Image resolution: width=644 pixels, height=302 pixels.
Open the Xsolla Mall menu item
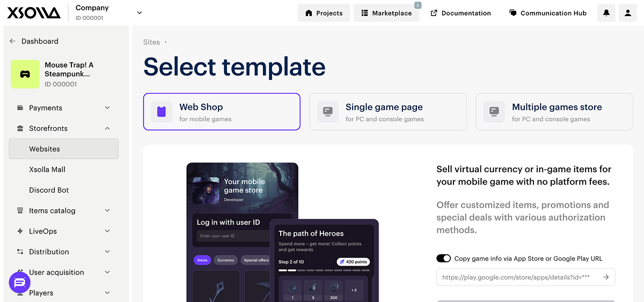47,170
